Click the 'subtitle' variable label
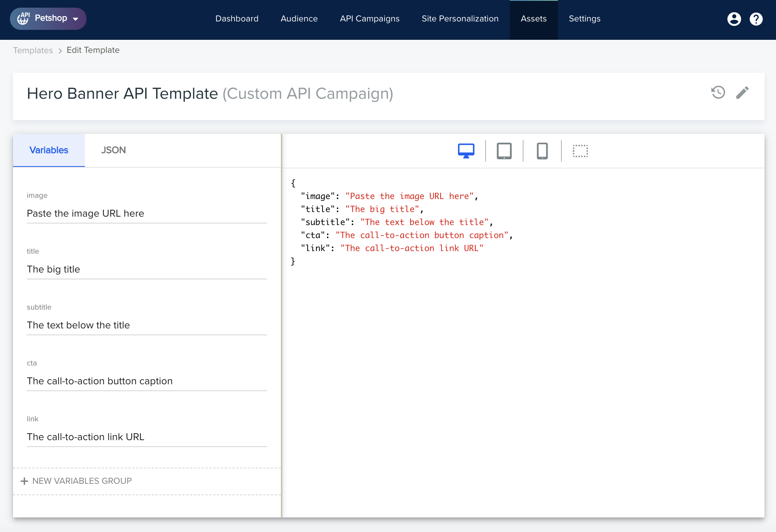776x532 pixels. coord(39,307)
